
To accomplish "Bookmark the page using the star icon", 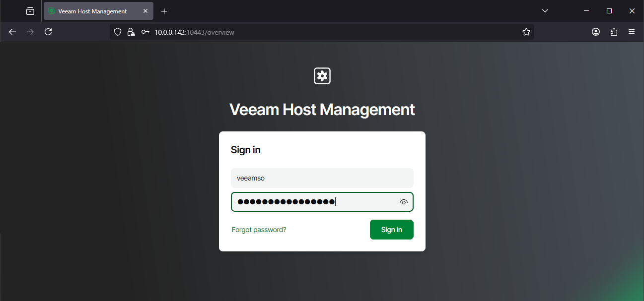I will pos(526,32).
